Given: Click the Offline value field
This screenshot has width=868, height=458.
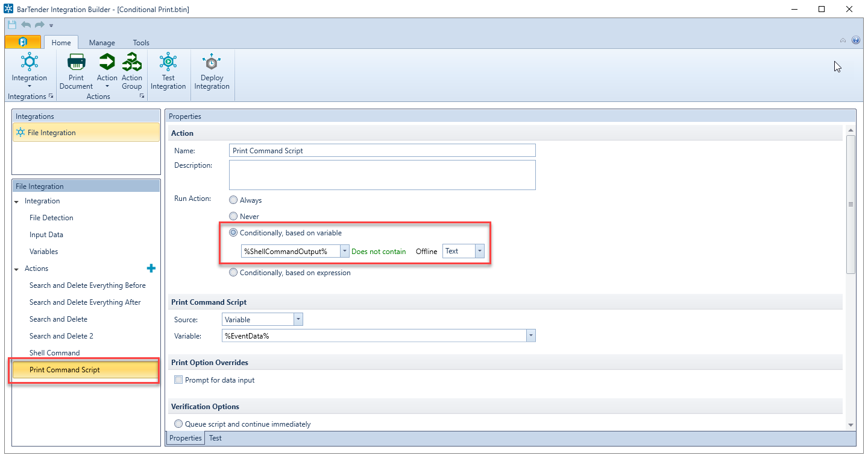Looking at the screenshot, I should pyautogui.click(x=426, y=251).
